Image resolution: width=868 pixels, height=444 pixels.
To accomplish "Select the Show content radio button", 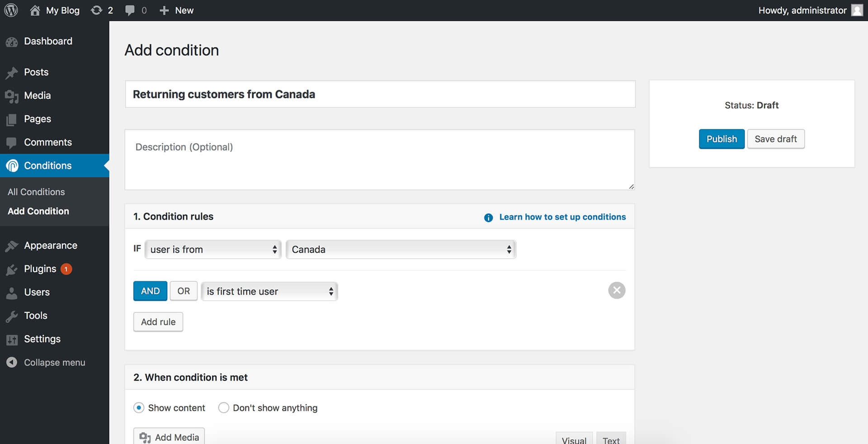I will click(x=138, y=407).
